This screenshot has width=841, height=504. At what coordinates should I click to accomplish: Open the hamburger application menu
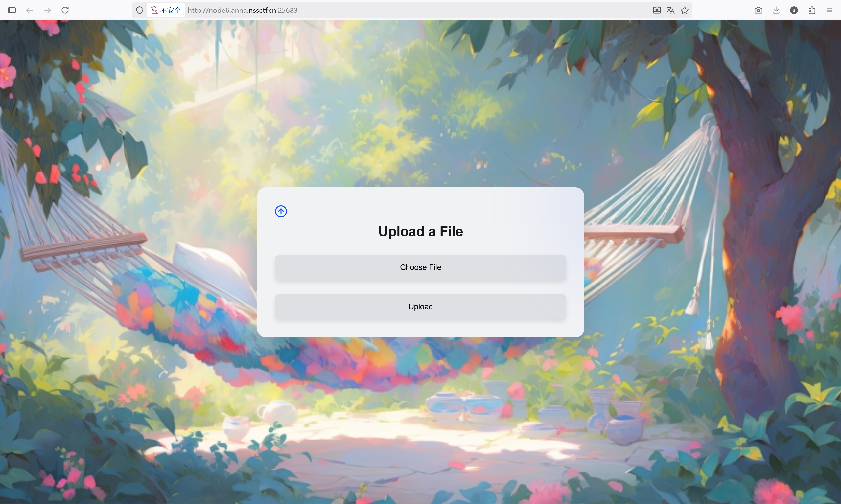click(x=829, y=10)
